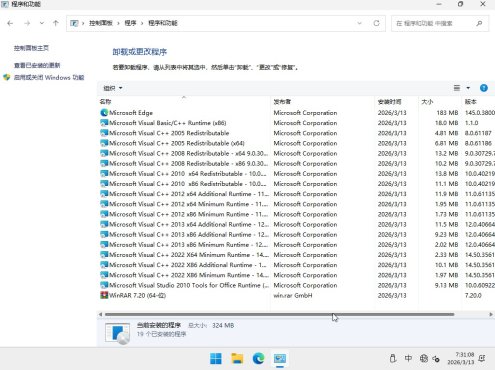Select Visual C++ 2013 x64 Additional Runtime
The width and height of the screenshot is (495, 370).
(x=297, y=224)
